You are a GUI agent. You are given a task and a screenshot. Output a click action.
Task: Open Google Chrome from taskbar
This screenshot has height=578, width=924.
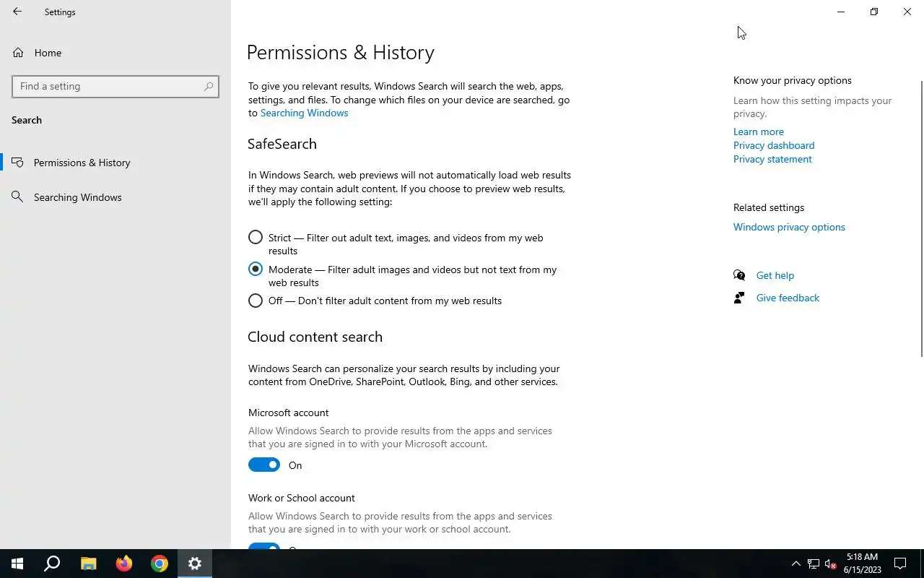(160, 564)
